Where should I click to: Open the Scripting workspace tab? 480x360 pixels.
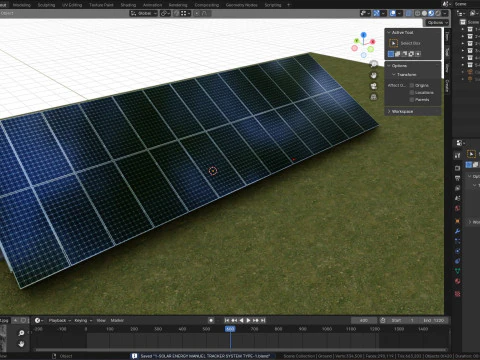pyautogui.click(x=273, y=5)
